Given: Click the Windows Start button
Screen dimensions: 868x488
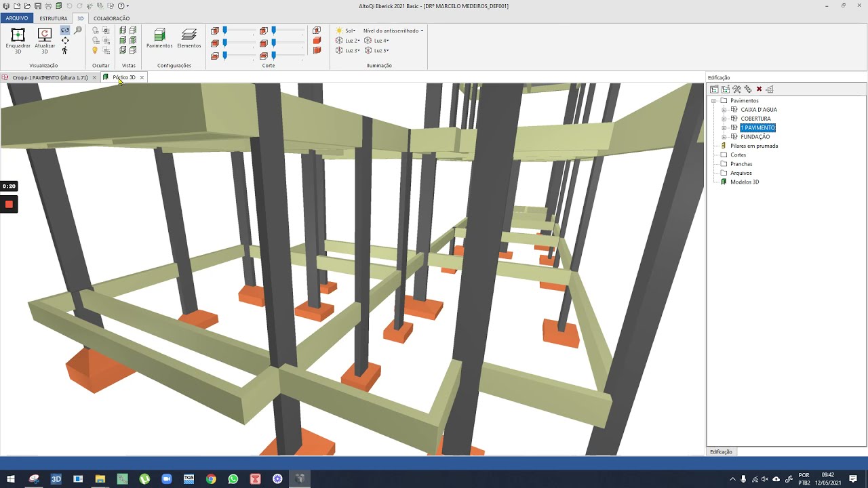Looking at the screenshot, I should [x=11, y=479].
